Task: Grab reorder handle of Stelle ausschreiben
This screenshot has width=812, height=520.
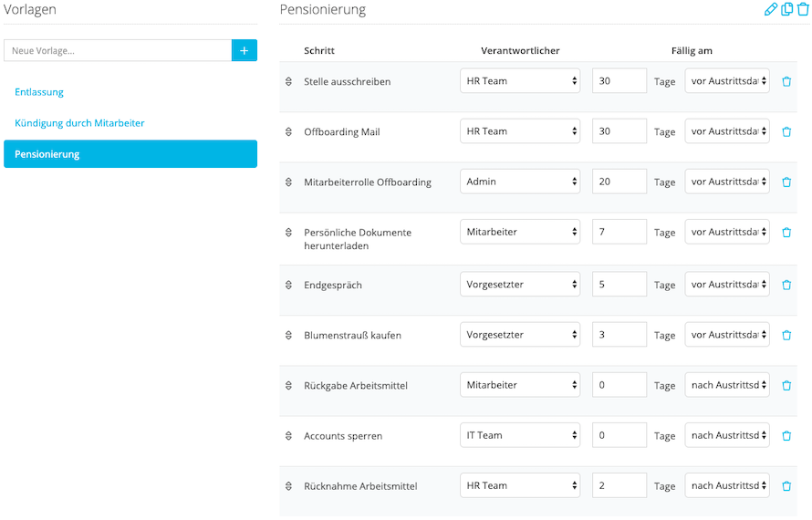Action: coord(288,81)
